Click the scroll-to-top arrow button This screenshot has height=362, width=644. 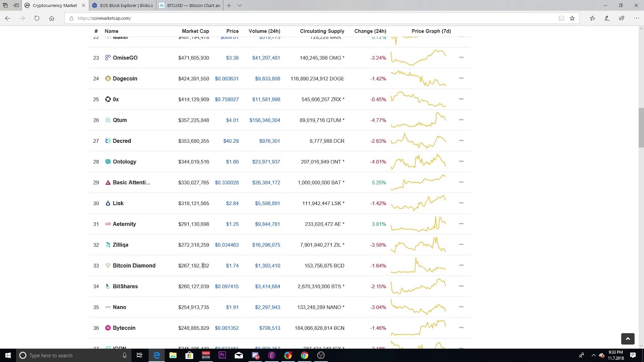point(627,339)
